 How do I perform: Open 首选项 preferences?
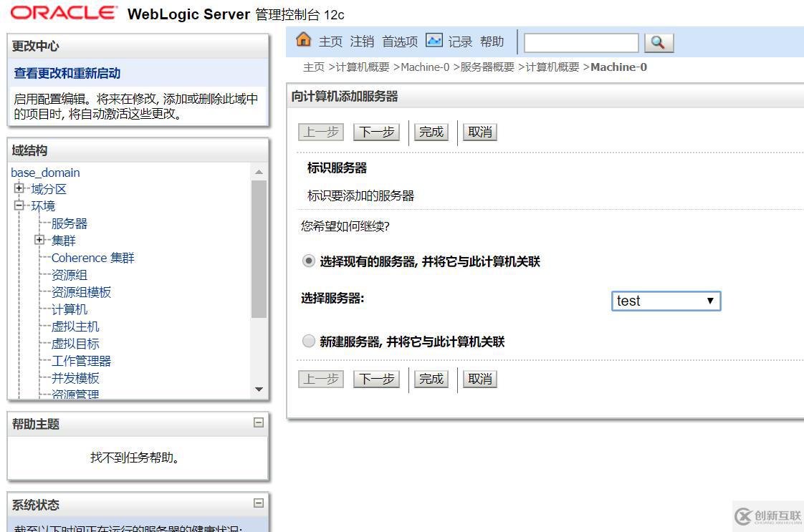tap(400, 42)
